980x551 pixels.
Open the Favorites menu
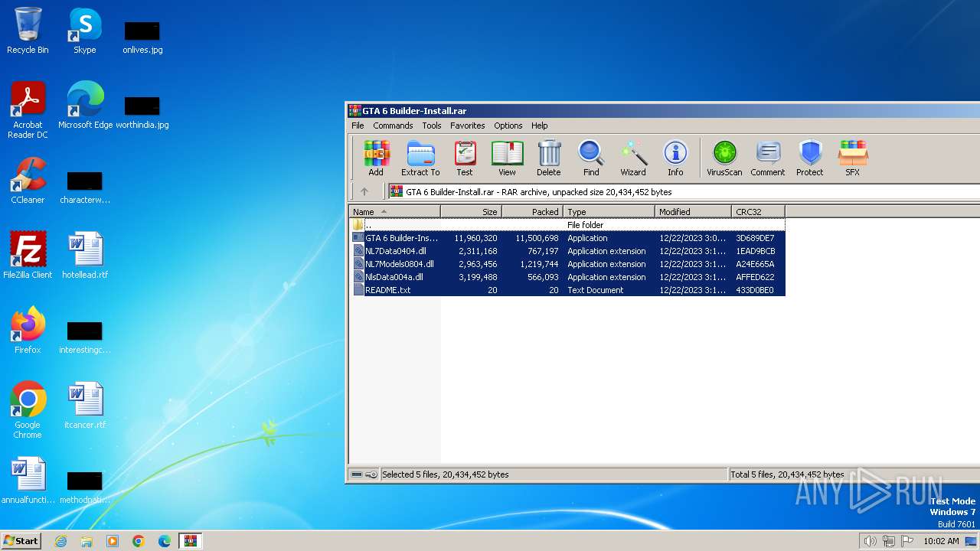click(467, 126)
